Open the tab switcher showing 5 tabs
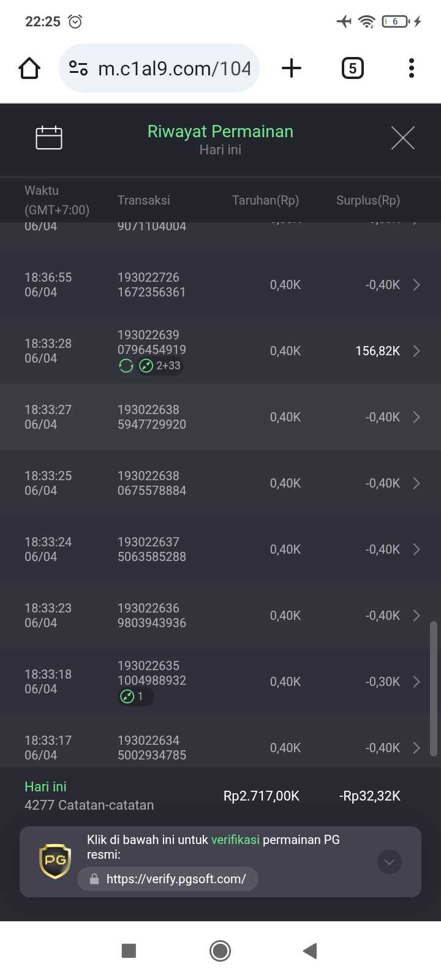 tap(352, 68)
